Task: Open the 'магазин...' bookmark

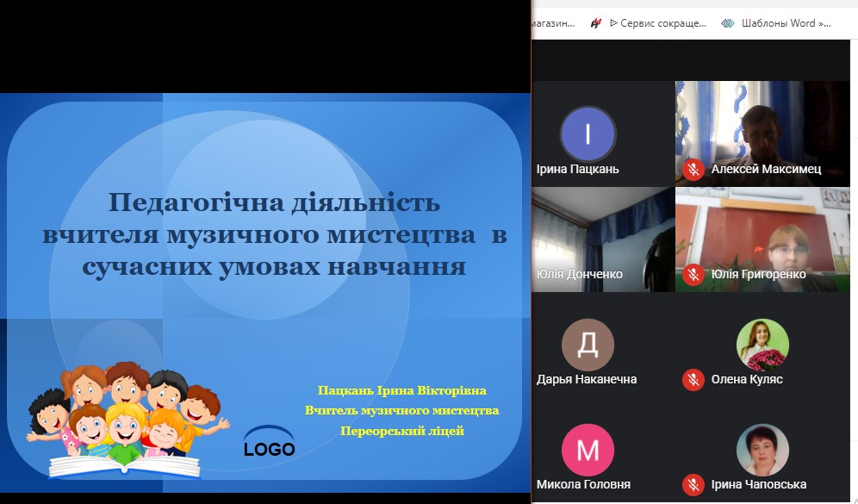Action: point(554,23)
